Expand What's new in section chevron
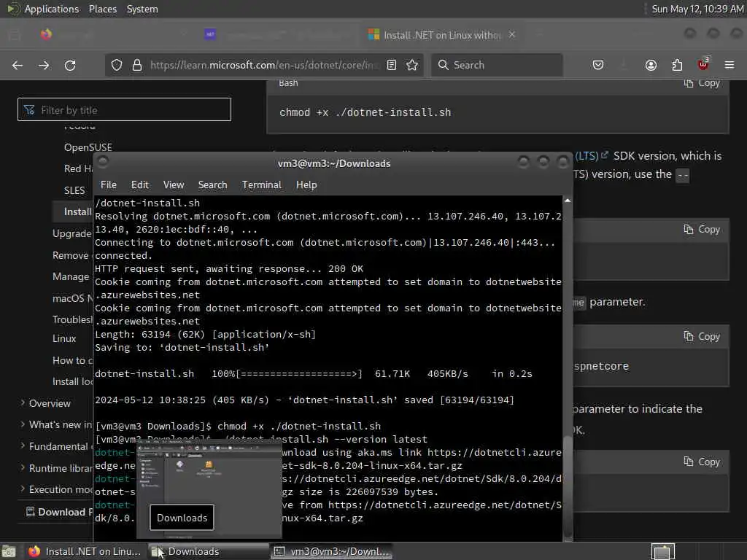The width and height of the screenshot is (747, 560). 23,424
